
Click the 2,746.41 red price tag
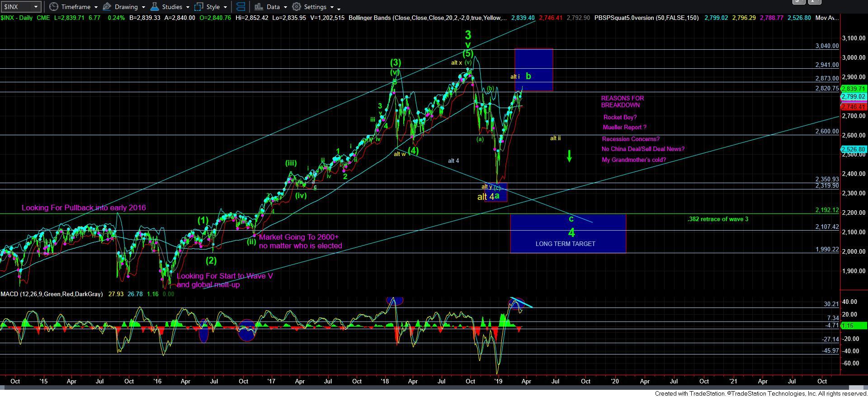click(x=853, y=107)
